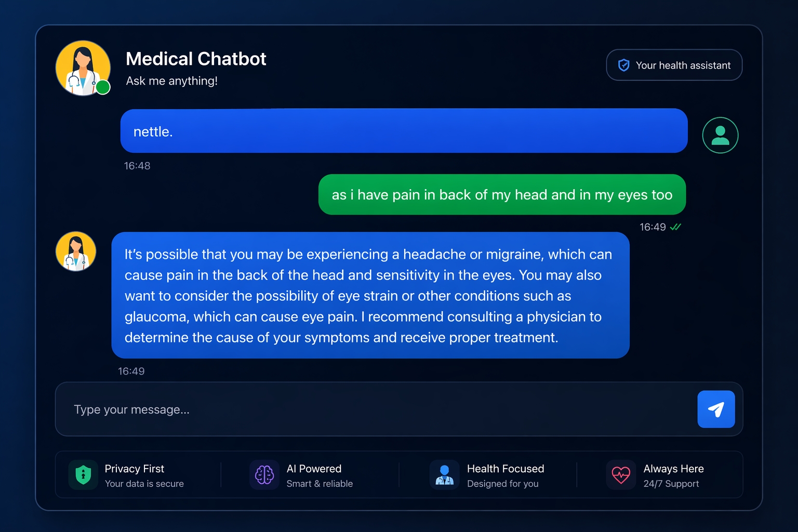Click the small doctor avatar beside bot reply
Image resolution: width=798 pixels, height=532 pixels.
pos(76,251)
